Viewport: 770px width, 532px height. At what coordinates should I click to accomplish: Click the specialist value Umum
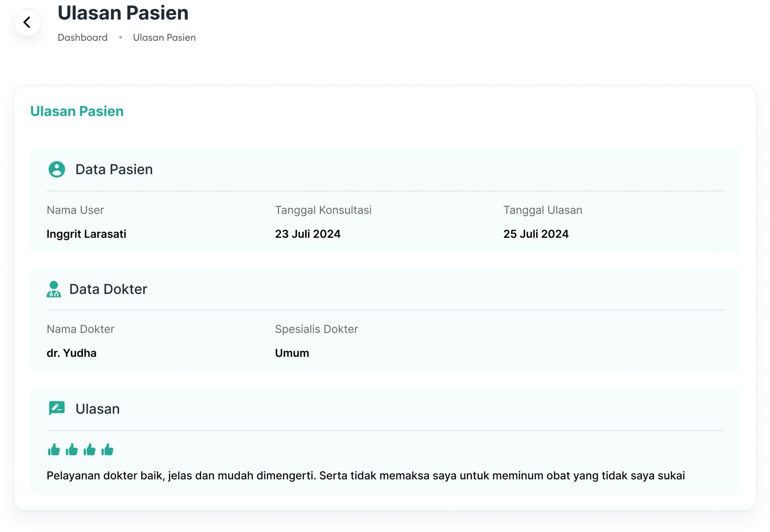(x=292, y=353)
